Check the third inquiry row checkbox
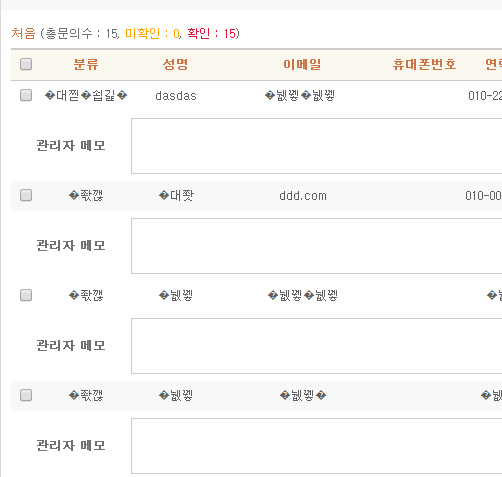502x477 pixels. pyautogui.click(x=26, y=295)
